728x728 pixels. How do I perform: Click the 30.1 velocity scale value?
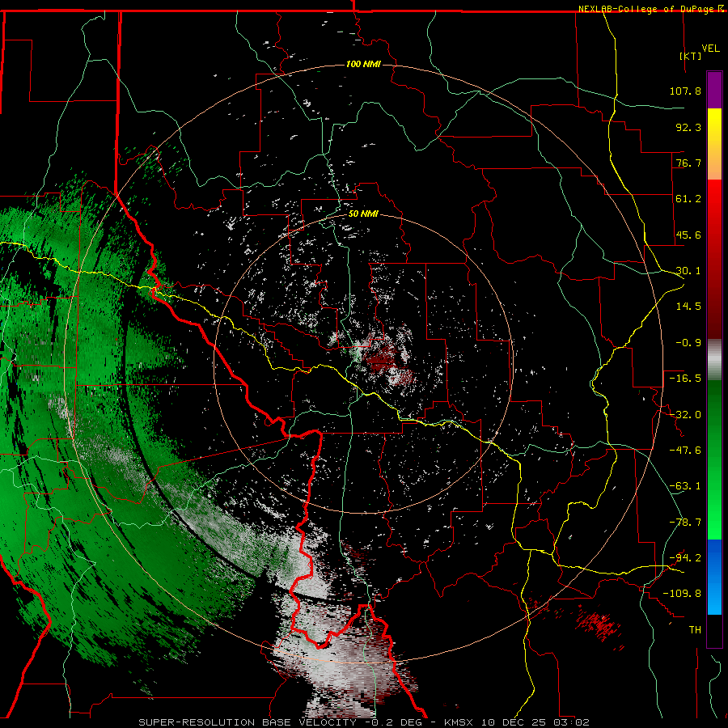[x=688, y=271]
